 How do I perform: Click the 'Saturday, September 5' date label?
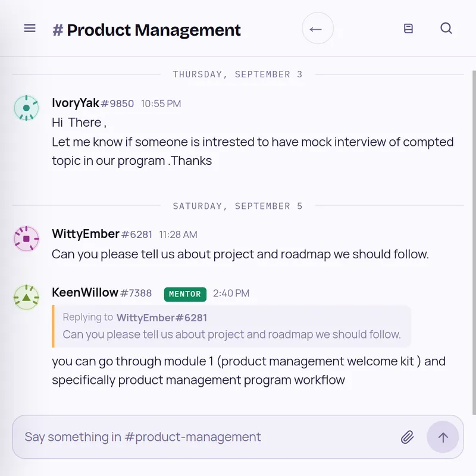(237, 206)
